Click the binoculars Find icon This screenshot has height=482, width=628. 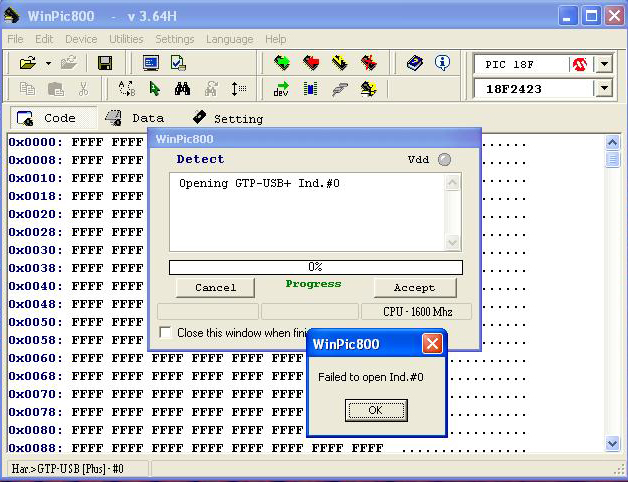[182, 89]
